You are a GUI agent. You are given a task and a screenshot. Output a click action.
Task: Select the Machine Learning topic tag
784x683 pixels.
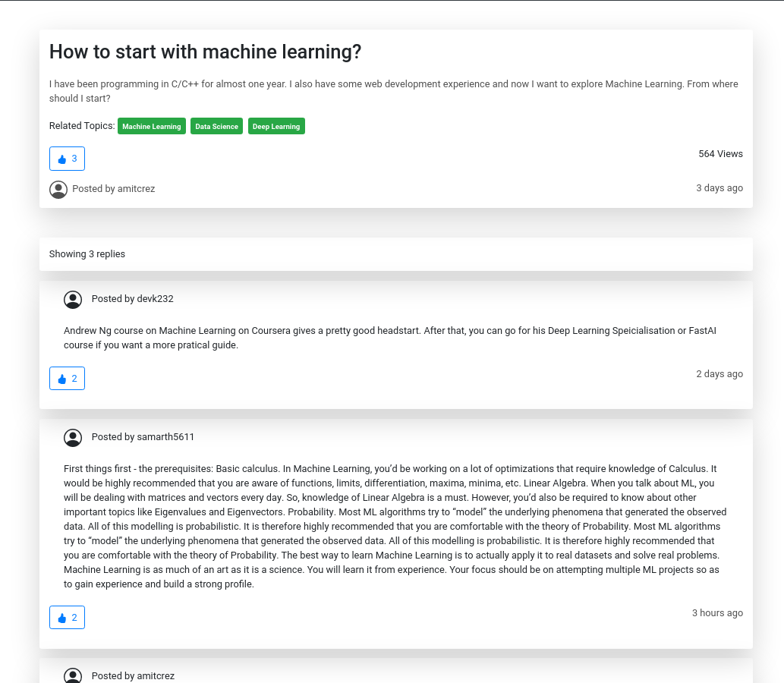[152, 127]
